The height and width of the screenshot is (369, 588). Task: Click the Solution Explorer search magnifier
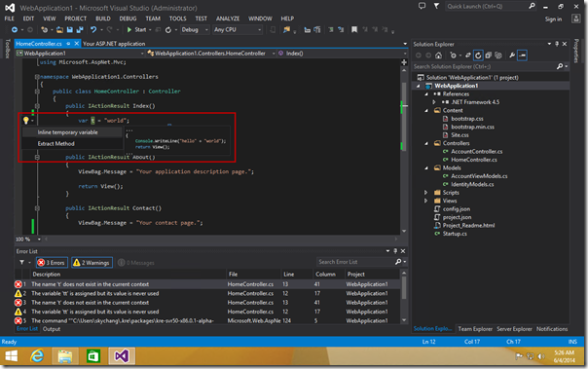(560, 66)
